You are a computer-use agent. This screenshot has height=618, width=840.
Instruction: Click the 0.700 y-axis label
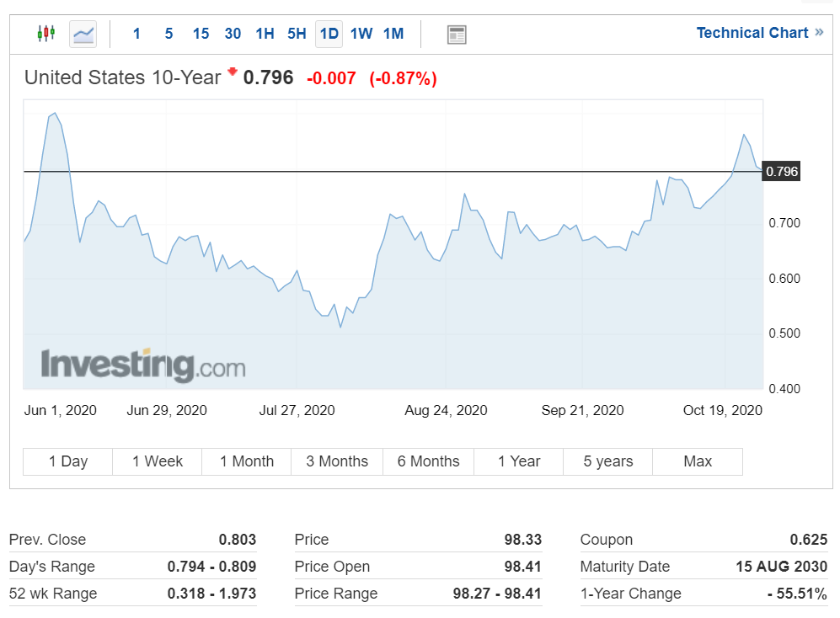click(784, 223)
